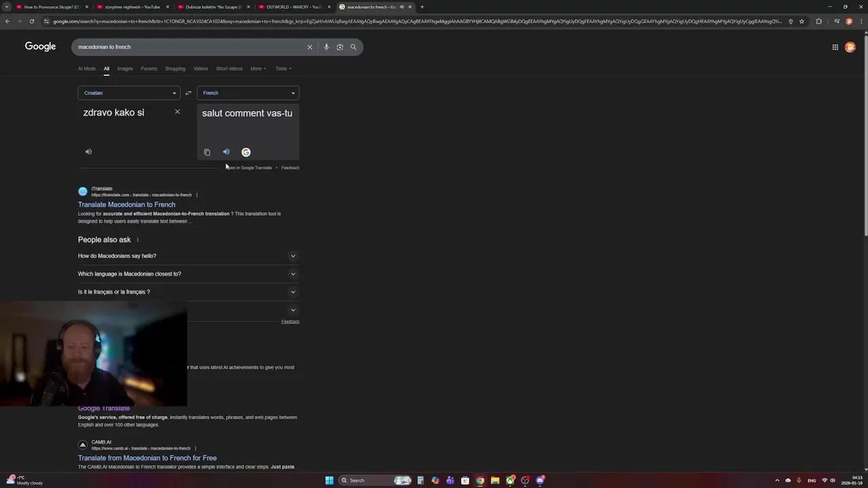Open the taskbar clock and date

point(852,481)
